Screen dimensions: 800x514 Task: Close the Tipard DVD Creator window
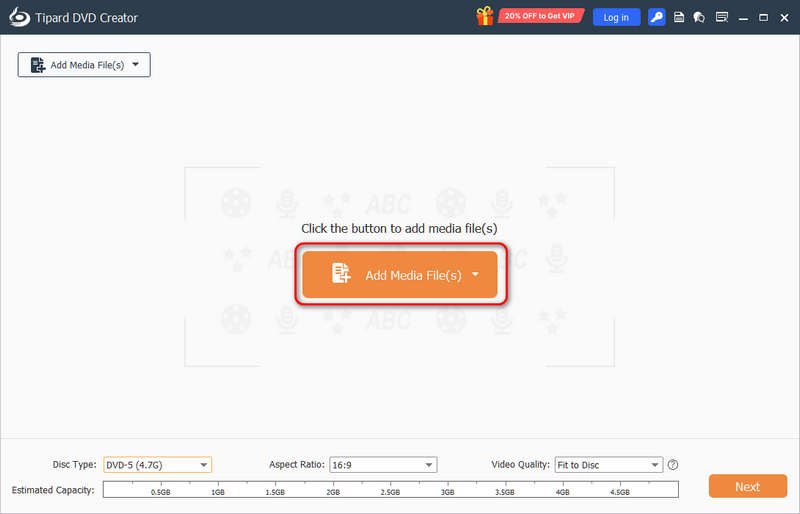coord(784,18)
